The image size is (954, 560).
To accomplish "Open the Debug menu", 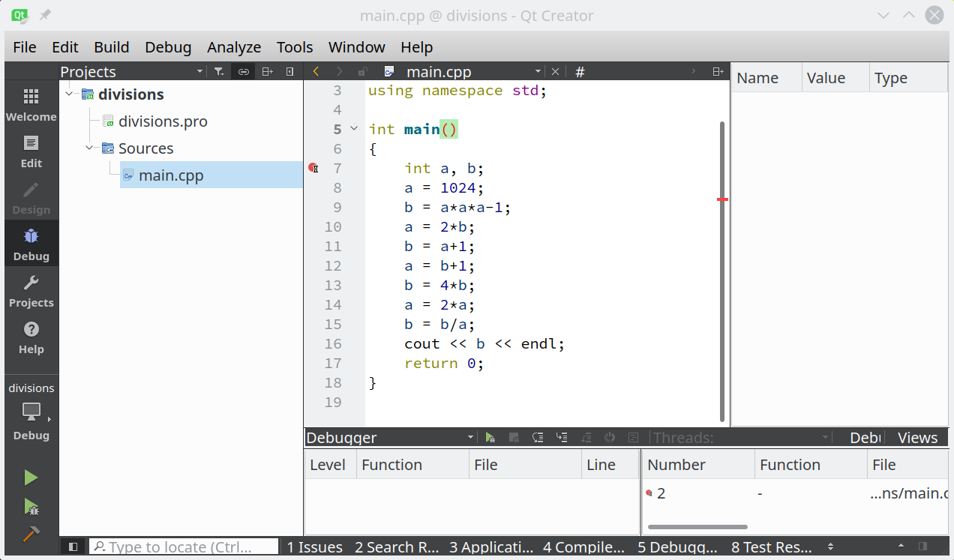I will tap(168, 47).
